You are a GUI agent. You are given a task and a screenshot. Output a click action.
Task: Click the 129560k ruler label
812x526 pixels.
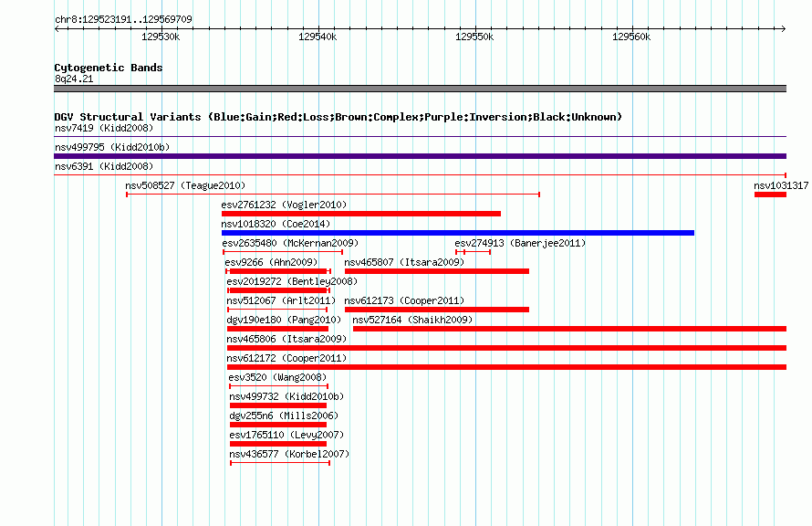pyautogui.click(x=631, y=37)
